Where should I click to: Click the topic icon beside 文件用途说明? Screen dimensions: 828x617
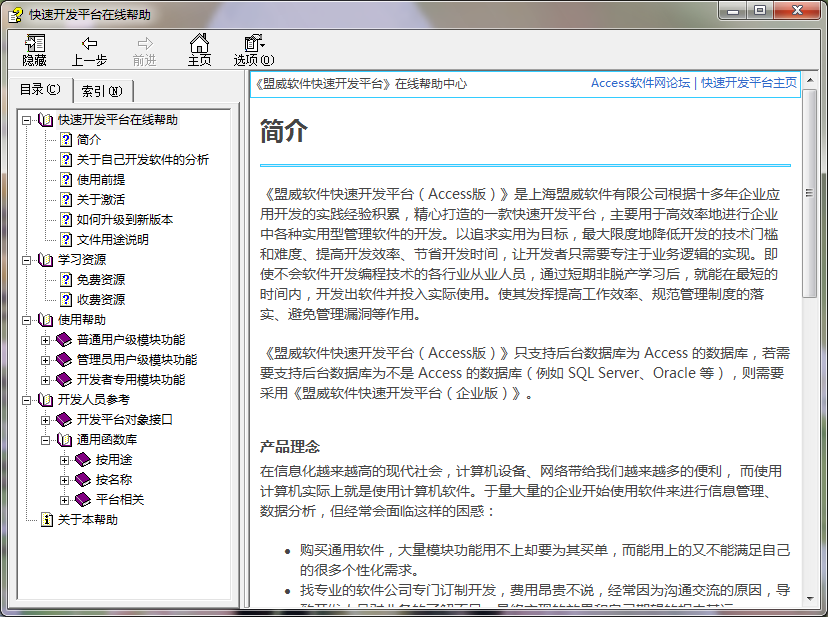click(x=65, y=240)
